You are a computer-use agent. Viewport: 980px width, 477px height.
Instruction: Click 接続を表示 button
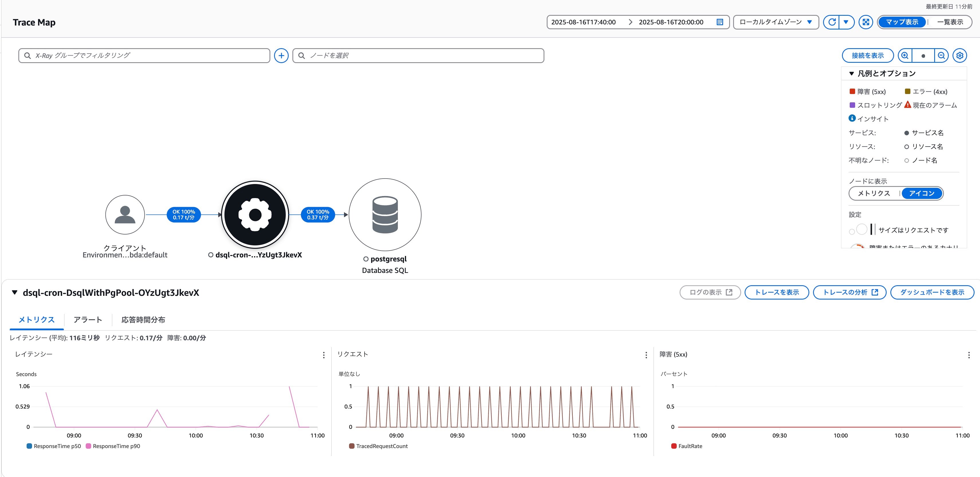point(867,56)
